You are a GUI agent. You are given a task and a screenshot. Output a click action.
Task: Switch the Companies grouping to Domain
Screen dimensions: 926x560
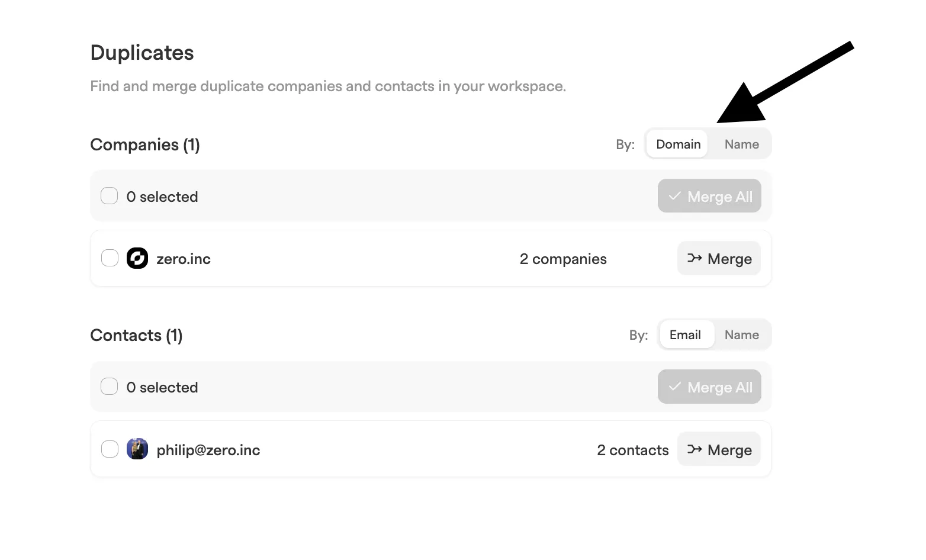[x=678, y=144]
